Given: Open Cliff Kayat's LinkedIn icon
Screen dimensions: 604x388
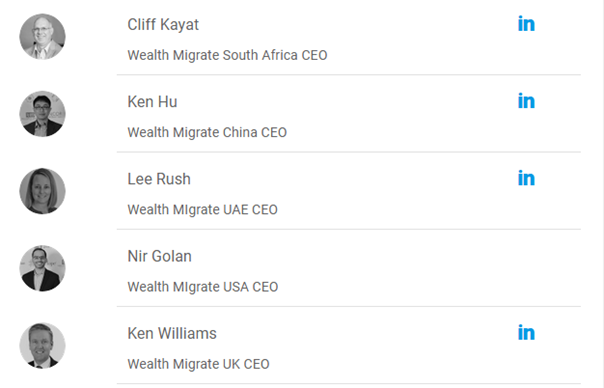Looking at the screenshot, I should pos(526,24).
